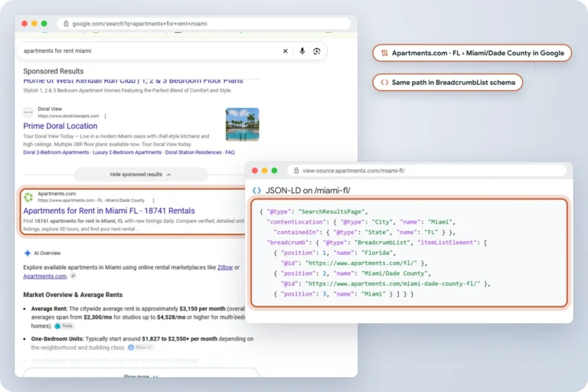Open the FAQ sitelink in Doral View ad
Screen dimensions: 588x392
tap(230, 152)
